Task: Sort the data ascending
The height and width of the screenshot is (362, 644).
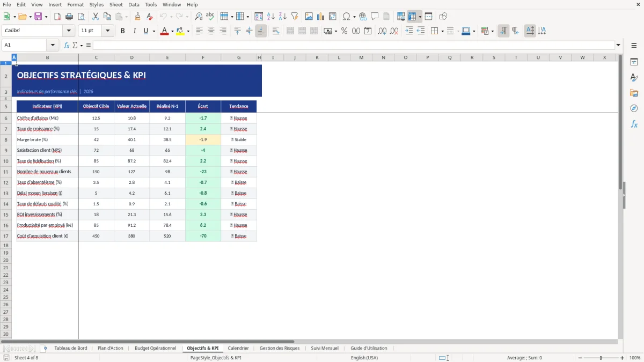Action: coord(270,16)
